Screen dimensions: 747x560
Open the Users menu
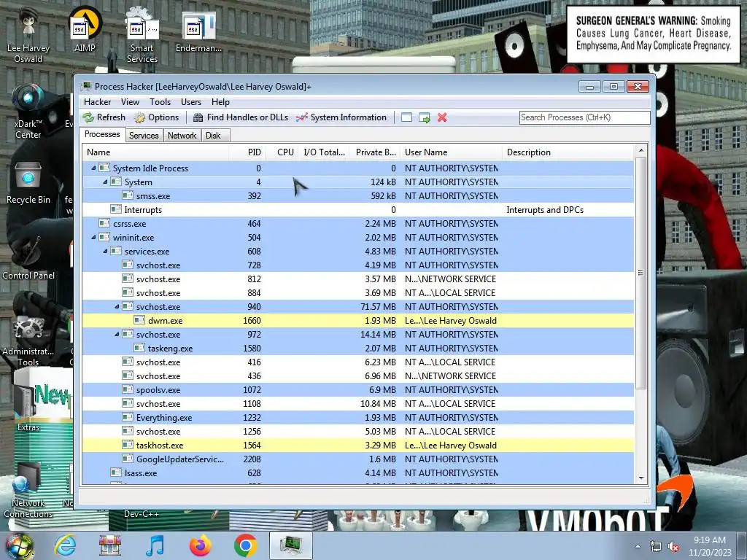tap(191, 102)
